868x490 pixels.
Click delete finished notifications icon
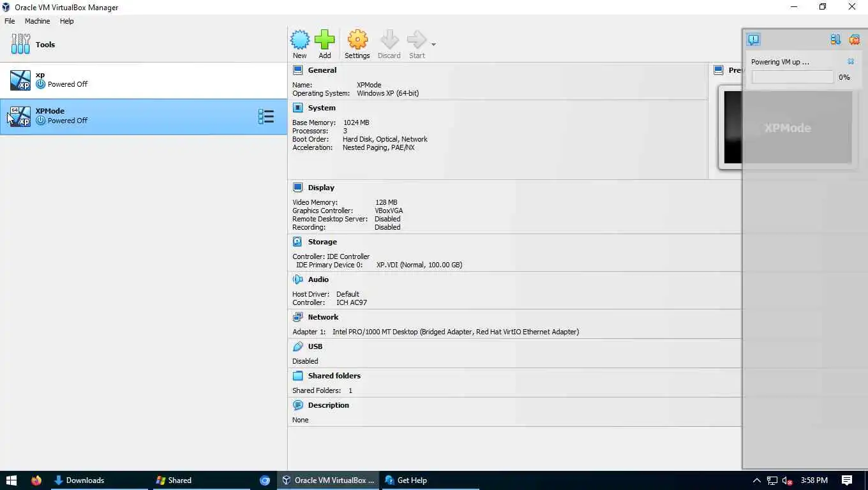[x=854, y=40]
